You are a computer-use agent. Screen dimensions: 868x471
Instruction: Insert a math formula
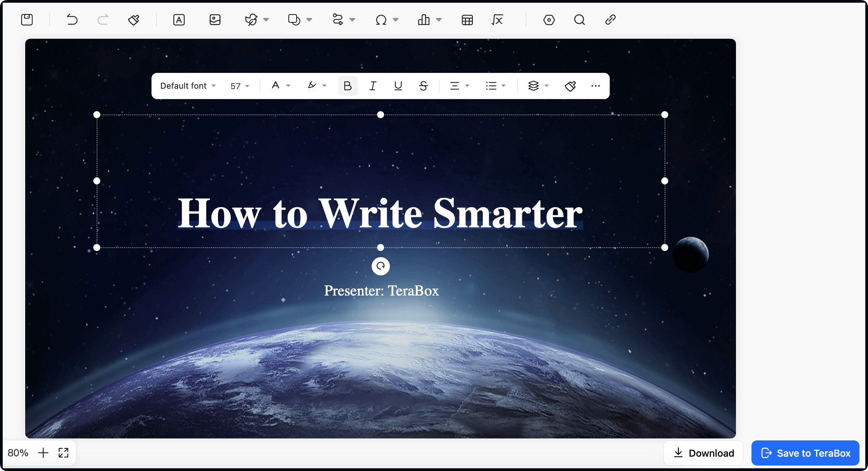click(x=497, y=19)
